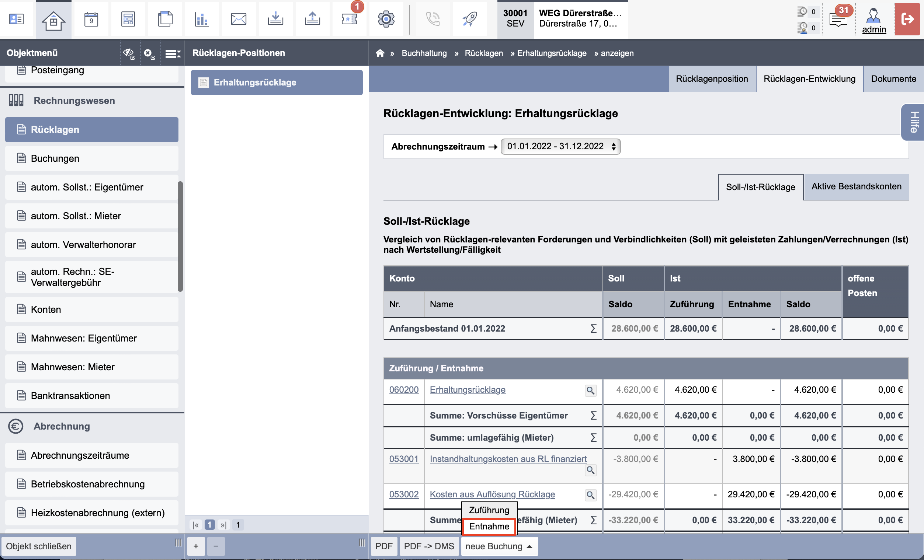Switch to Rücklagen-Entwicklung tab
The width and height of the screenshot is (924, 560).
pyautogui.click(x=809, y=79)
